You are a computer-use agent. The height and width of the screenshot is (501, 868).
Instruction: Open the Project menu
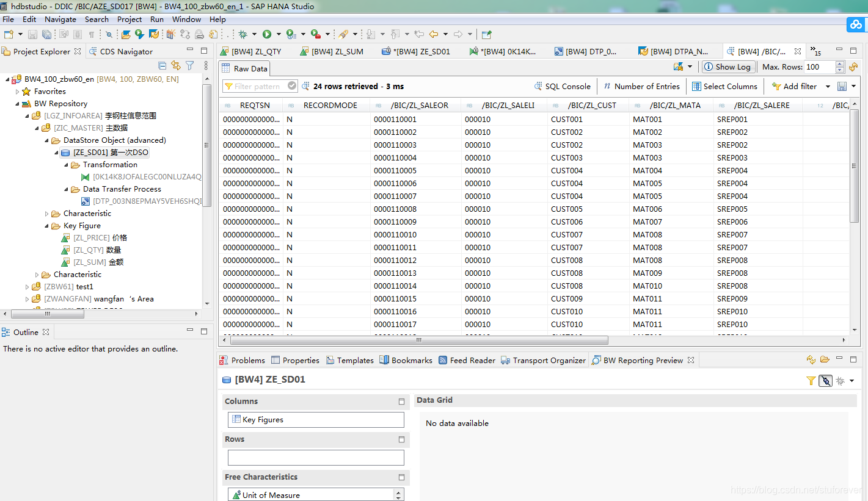[x=129, y=19]
